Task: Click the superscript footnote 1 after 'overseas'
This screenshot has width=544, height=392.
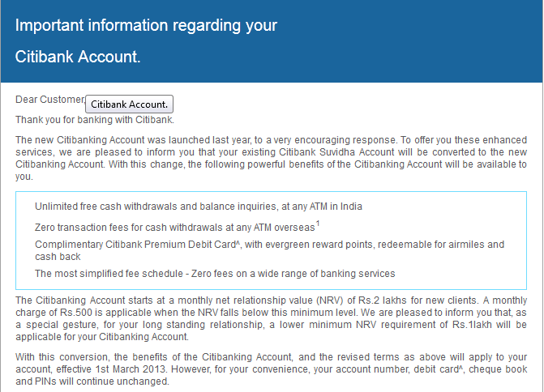Action: point(318,224)
